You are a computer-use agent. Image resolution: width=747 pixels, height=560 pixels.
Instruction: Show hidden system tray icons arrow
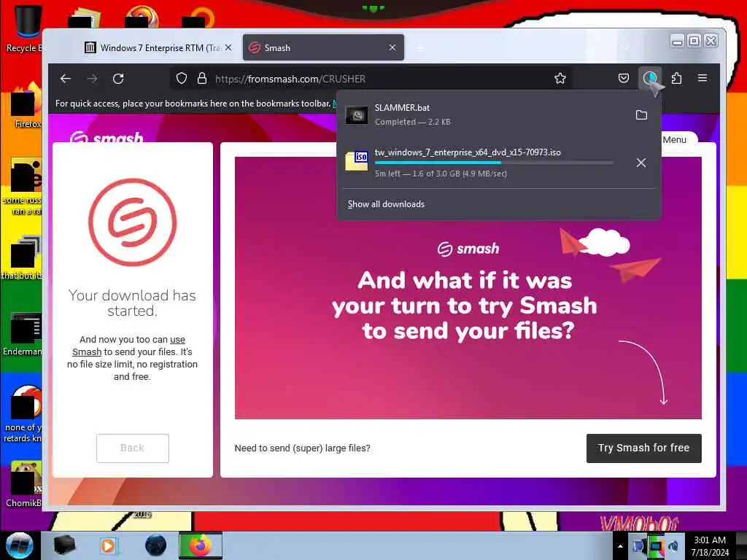(x=620, y=546)
